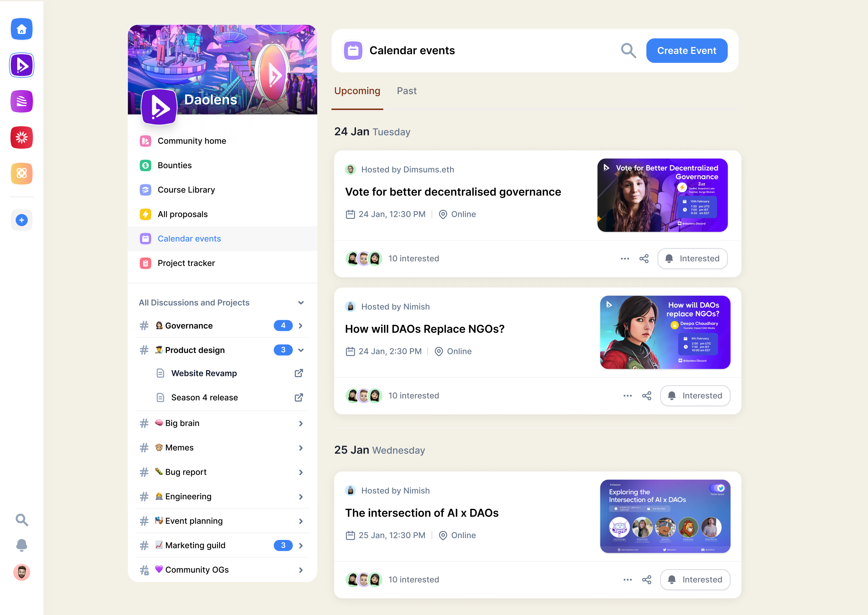Expand the Governance channel chevron
The width and height of the screenshot is (868, 615).
pos(301,326)
